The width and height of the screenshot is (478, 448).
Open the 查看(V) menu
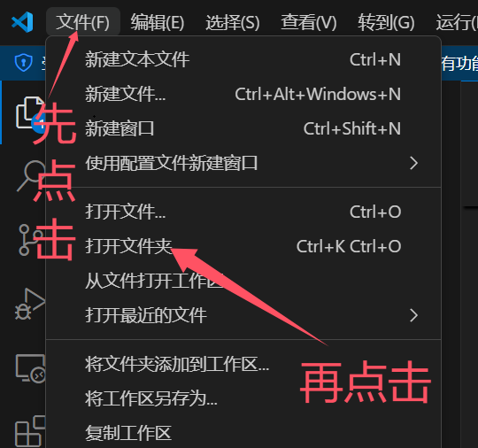point(309,22)
